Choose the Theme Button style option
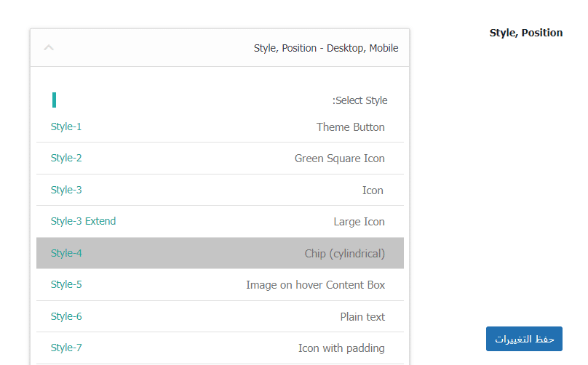 350,127
